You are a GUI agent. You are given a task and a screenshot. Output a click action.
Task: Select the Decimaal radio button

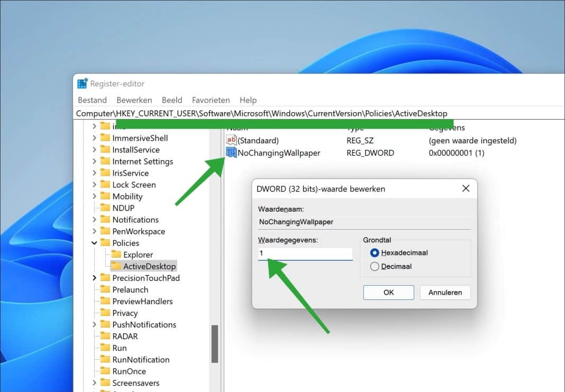376,266
